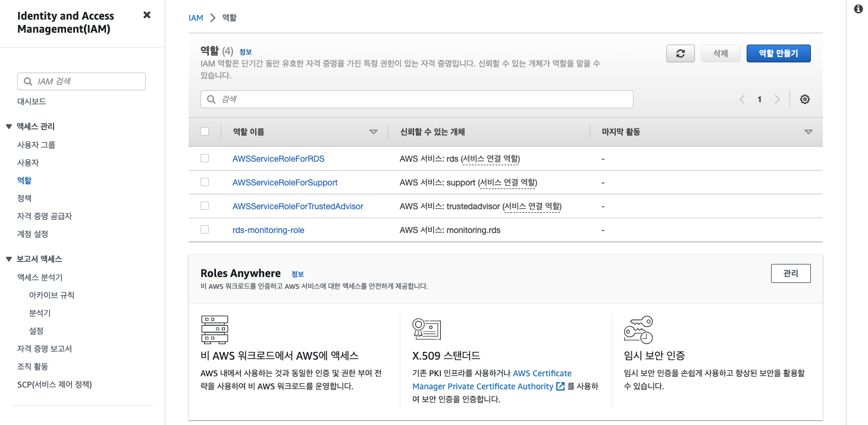Screen dimensions: 868x425
Task: Open table preferences gear icon
Action: 805,99
